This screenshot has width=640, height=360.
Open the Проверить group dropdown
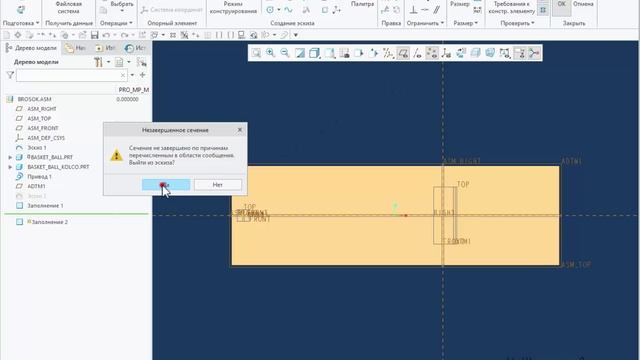tap(517, 23)
